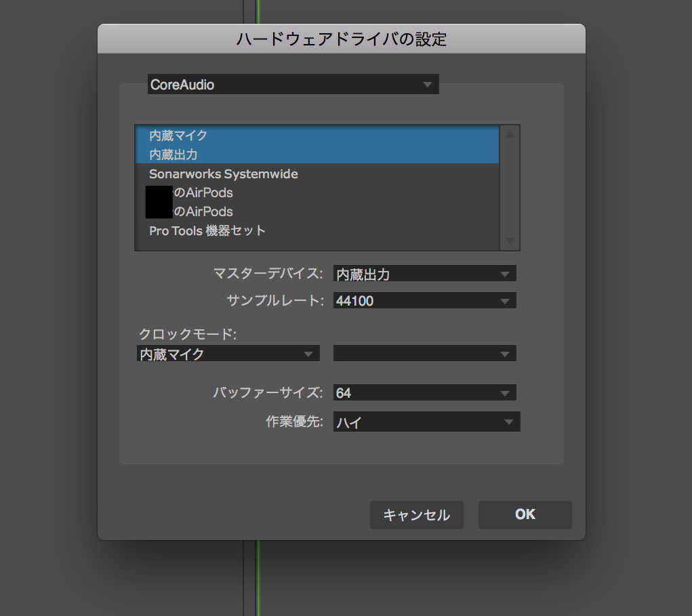Screen dimensions: 692x616
Task: Click the device list scroll down arrow
Action: (x=510, y=241)
